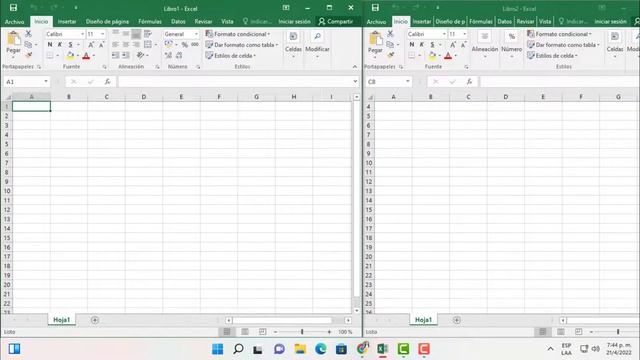Toggle italic K in Libro1
The height and width of the screenshot is (360, 640).
click(60, 44)
